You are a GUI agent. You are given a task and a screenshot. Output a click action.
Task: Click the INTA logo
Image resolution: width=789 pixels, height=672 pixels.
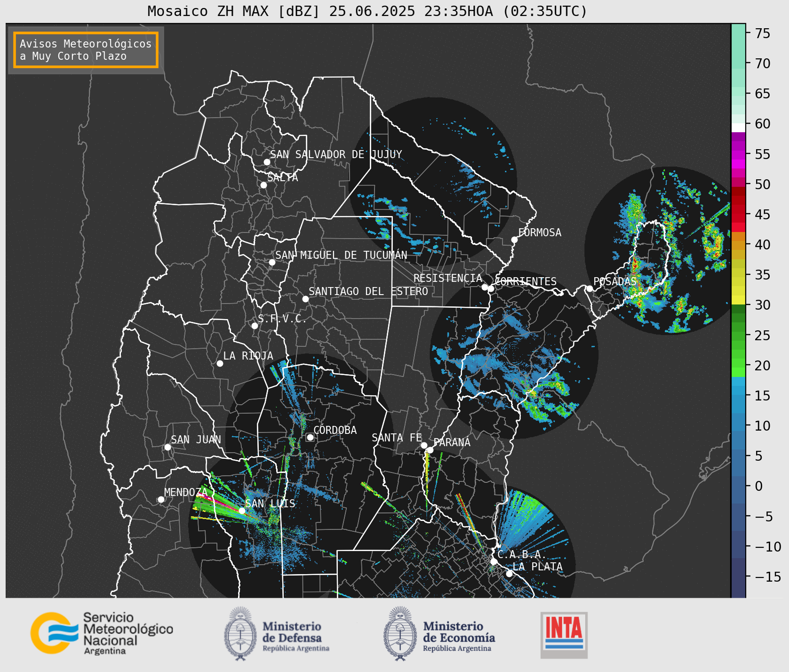pos(564,635)
